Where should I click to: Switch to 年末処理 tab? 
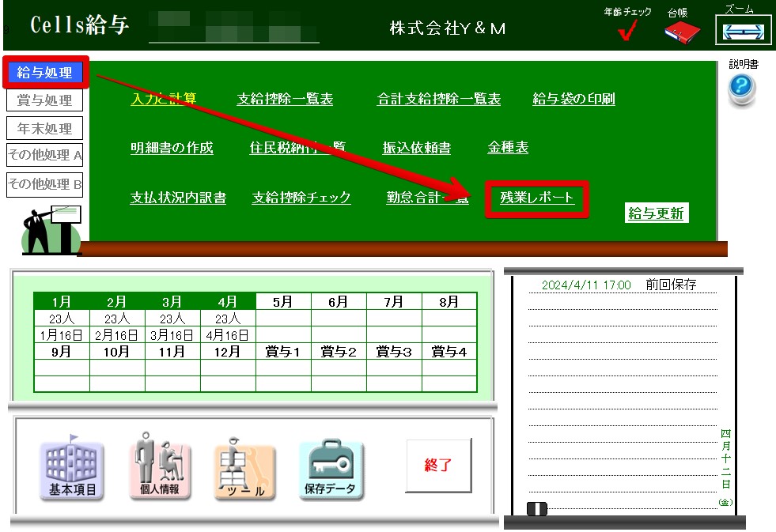point(44,128)
